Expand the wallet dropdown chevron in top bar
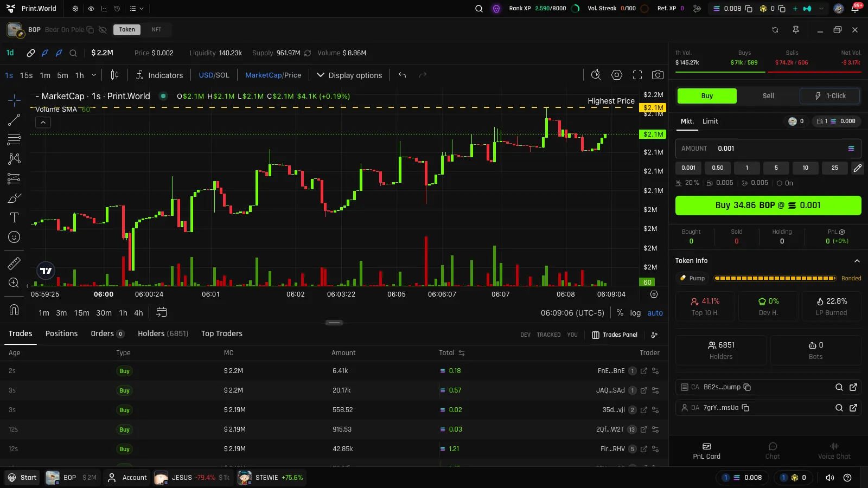Image resolution: width=868 pixels, height=488 pixels. (x=822, y=9)
